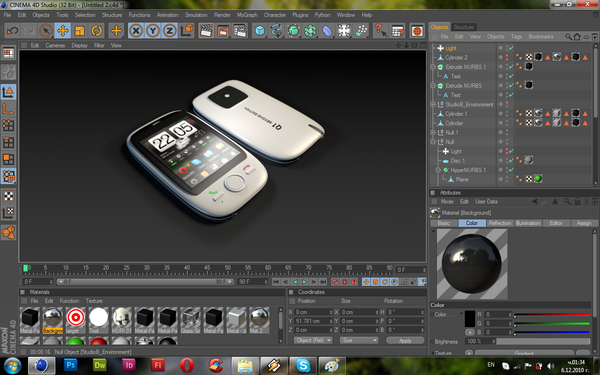Click the help pointer question mark icon
Image resolution: width=600 pixels, height=375 pixels.
pyautogui.click(x=380, y=31)
